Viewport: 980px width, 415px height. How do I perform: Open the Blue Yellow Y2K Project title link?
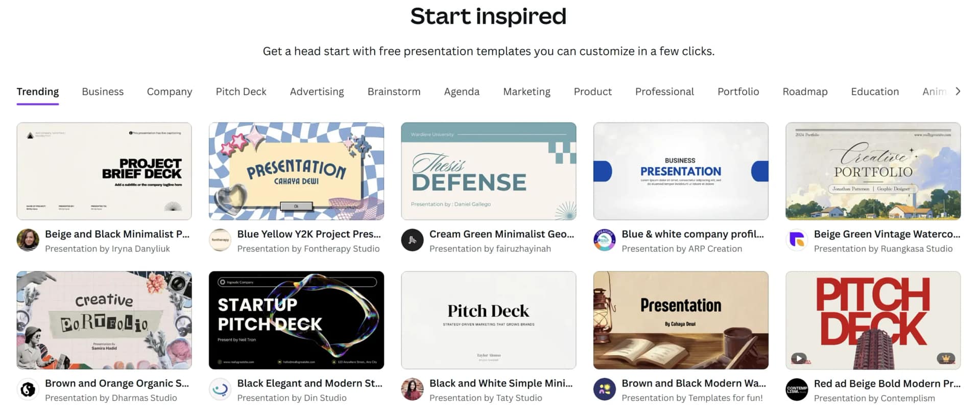click(309, 234)
